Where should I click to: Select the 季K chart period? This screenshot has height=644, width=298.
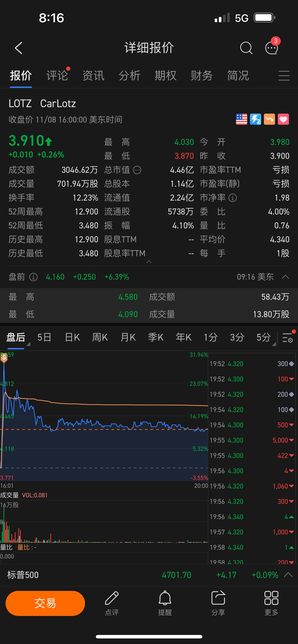tap(156, 337)
